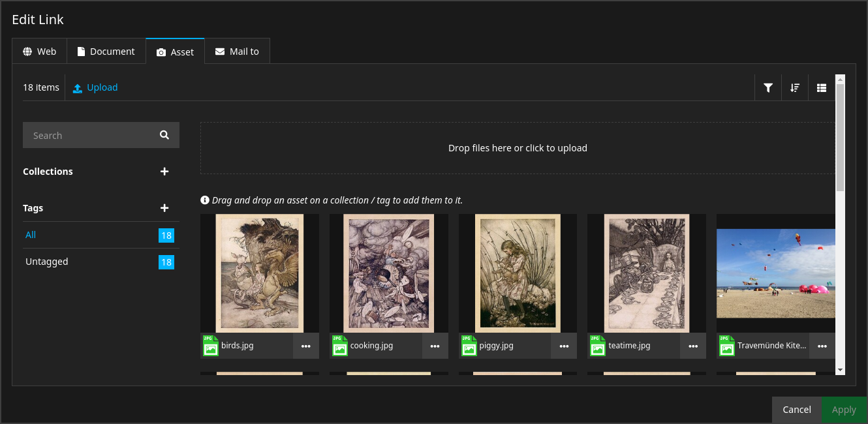Open the Mail to tab
868x424 pixels.
pos(238,52)
